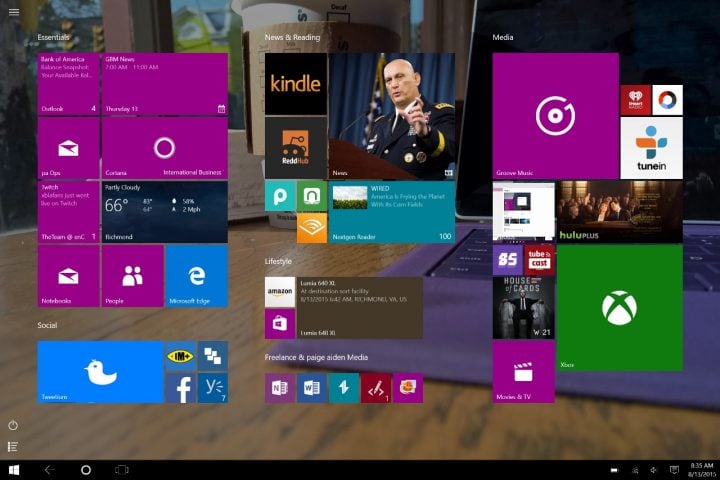Open Cortana circle in the taskbar
Image resolution: width=720 pixels, height=480 pixels.
(85, 470)
